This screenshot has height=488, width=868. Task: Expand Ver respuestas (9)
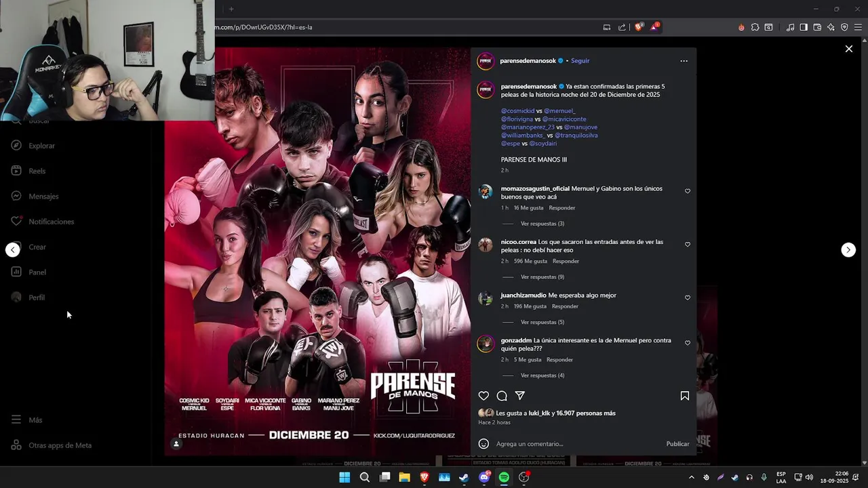[542, 277]
